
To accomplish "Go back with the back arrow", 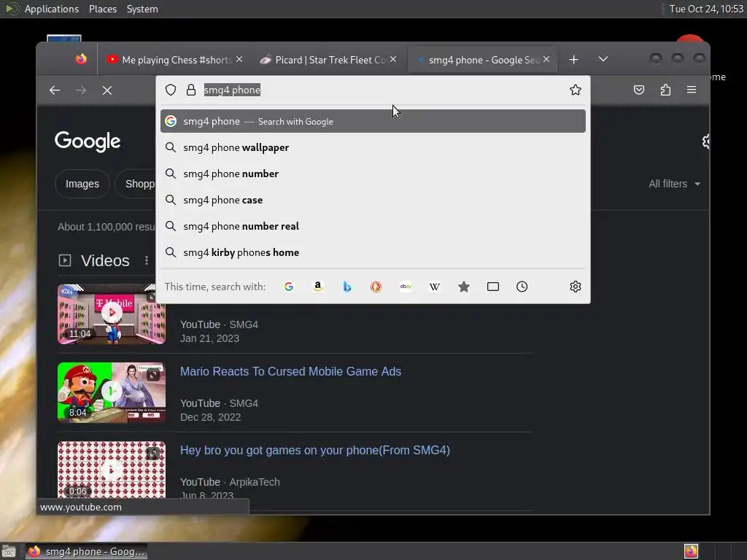I will point(55,90).
